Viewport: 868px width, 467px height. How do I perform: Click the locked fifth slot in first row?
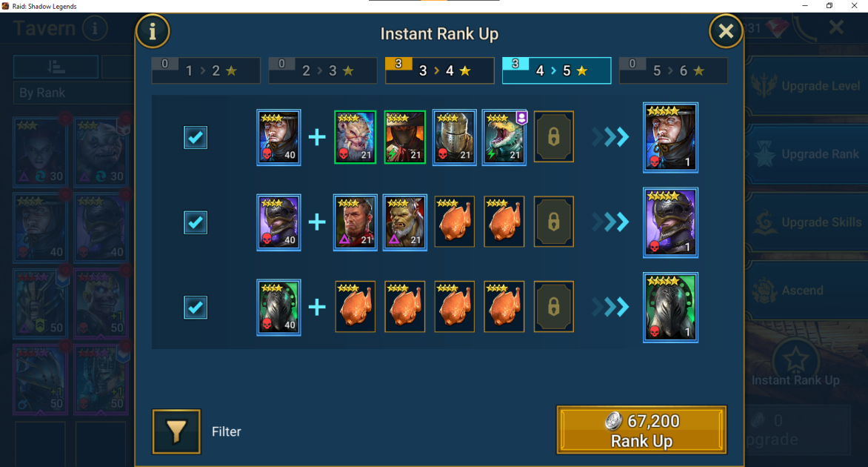click(x=553, y=137)
